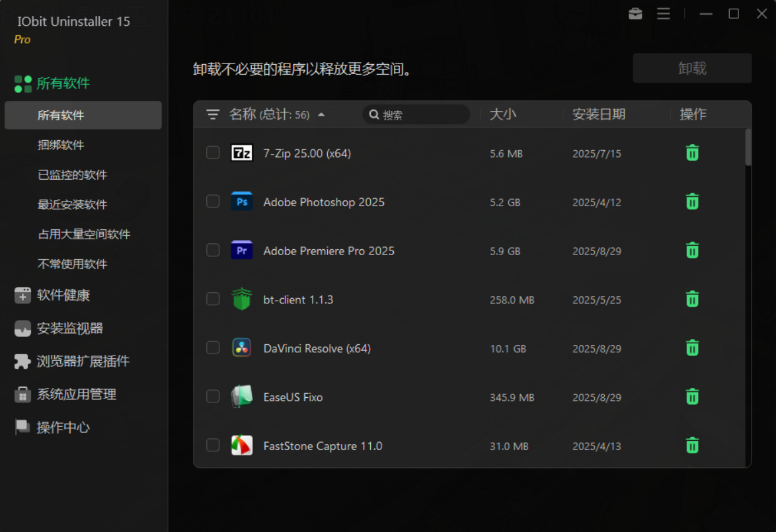Image resolution: width=776 pixels, height=532 pixels.
Task: Click the trash icon for bt-client 1.1.3
Action: (692, 299)
